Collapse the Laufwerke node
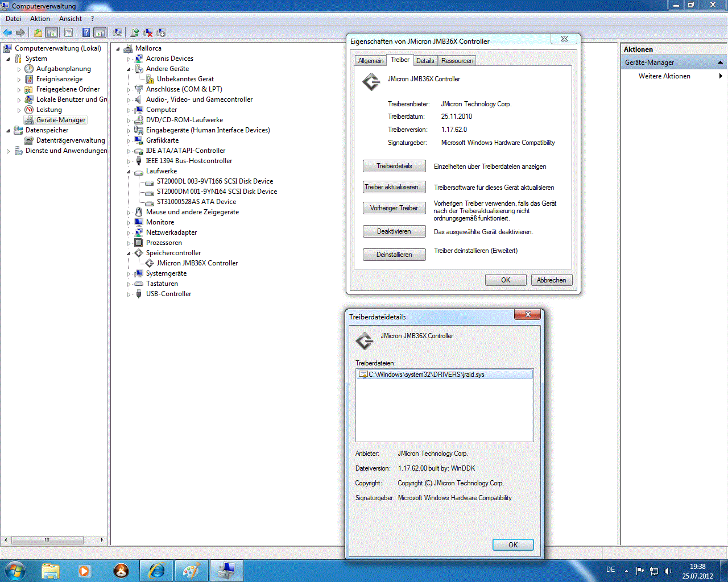This screenshot has width=728, height=582. [x=129, y=172]
